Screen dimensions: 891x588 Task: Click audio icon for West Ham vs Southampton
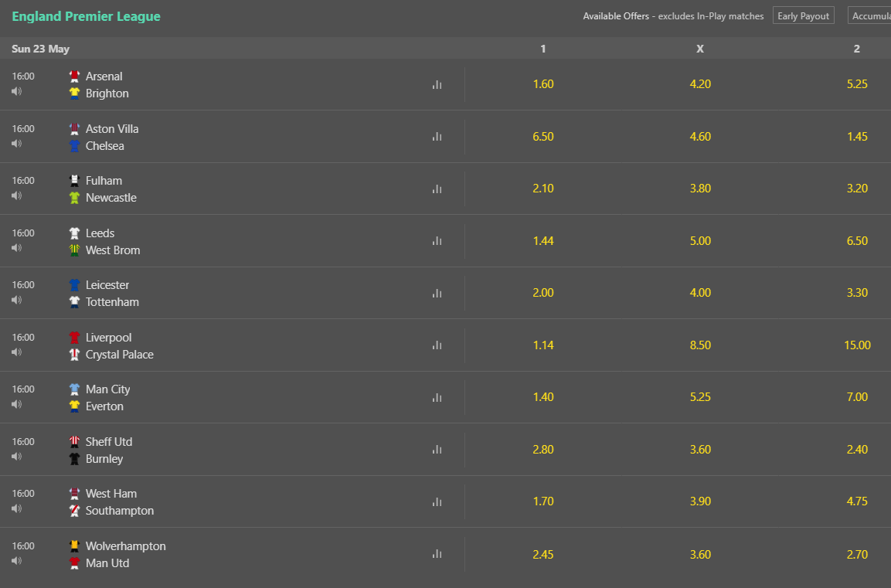(x=16, y=508)
